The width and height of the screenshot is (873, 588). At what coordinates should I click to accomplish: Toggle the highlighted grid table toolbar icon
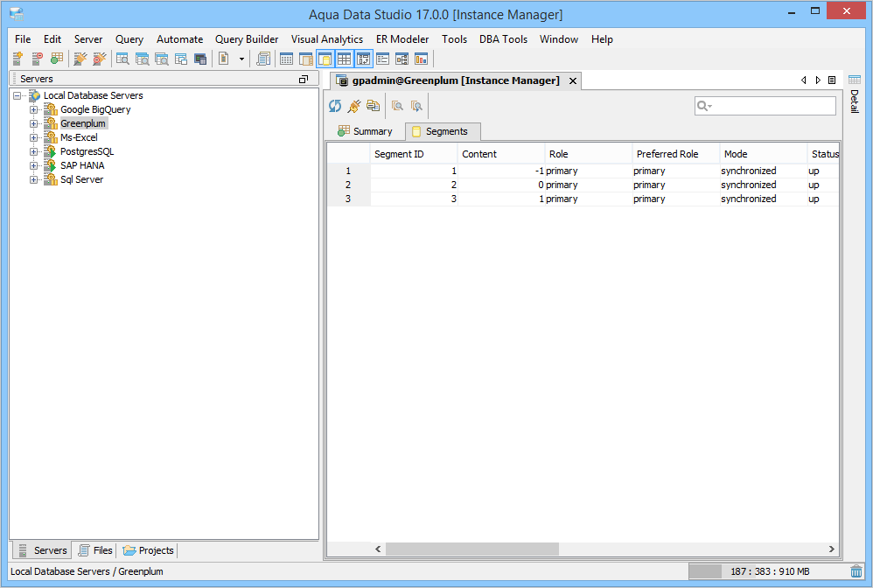point(344,59)
